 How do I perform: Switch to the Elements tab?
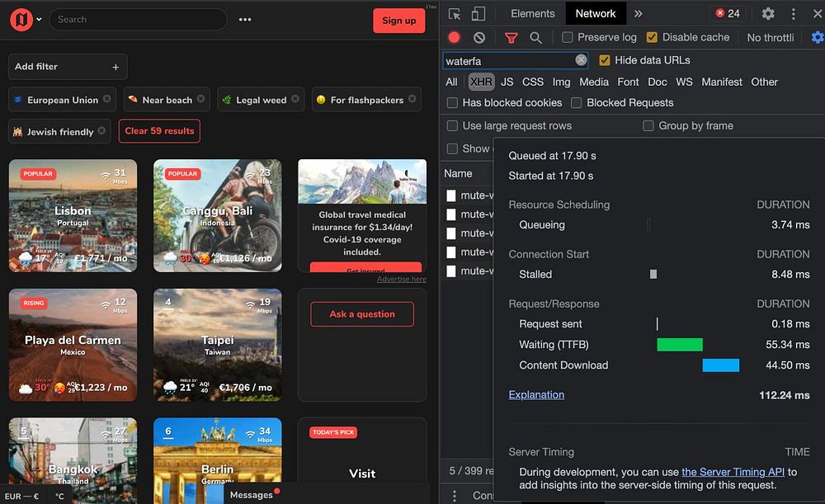(x=532, y=14)
